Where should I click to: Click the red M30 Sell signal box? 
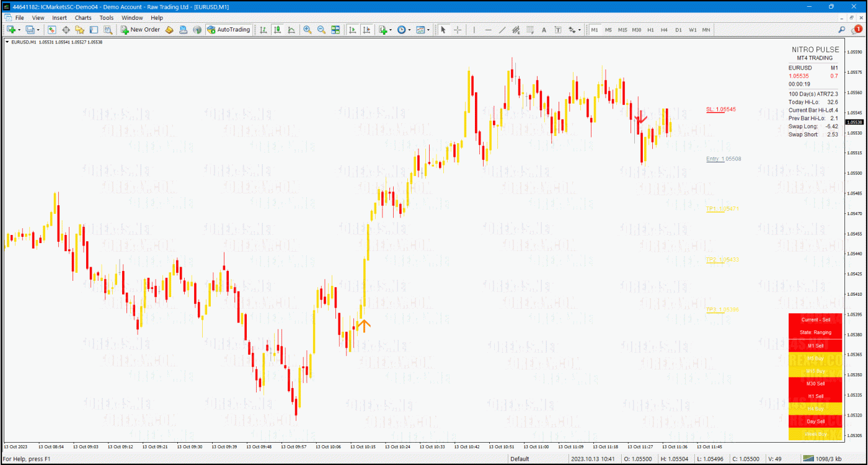(x=815, y=384)
